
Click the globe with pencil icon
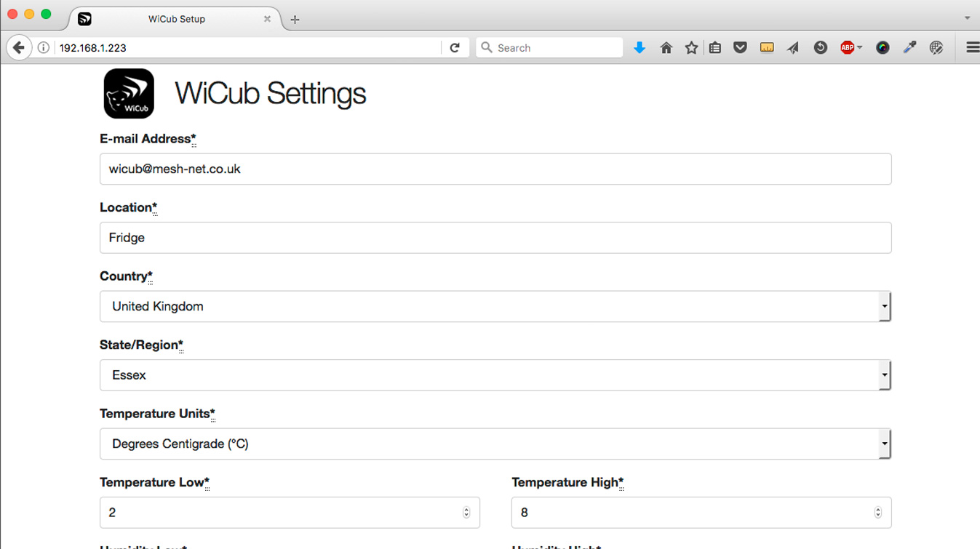coord(936,48)
